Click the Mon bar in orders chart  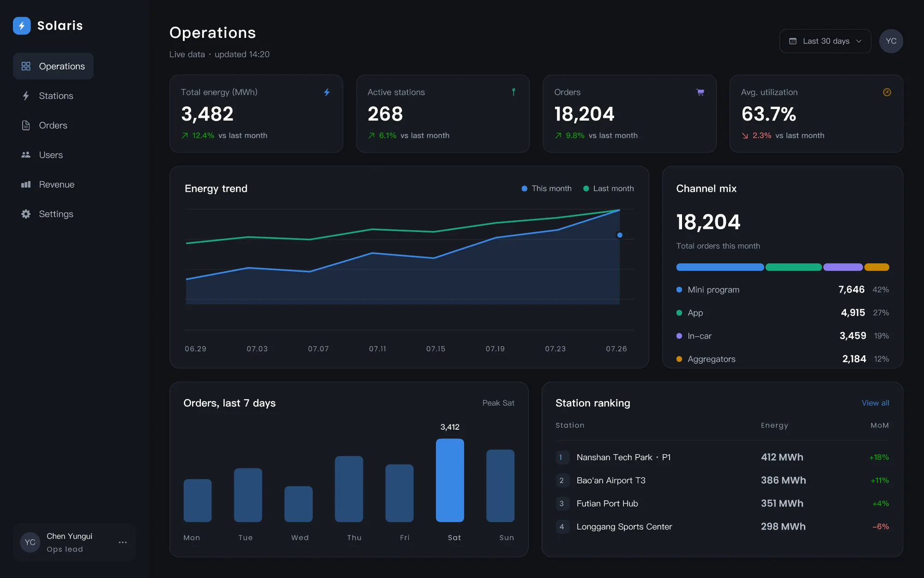click(x=198, y=500)
